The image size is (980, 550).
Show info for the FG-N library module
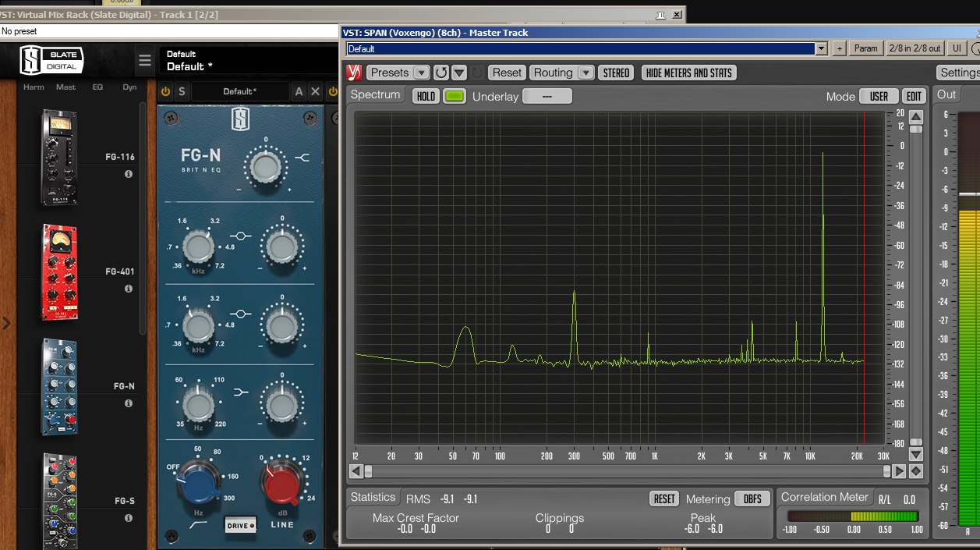[x=129, y=403]
